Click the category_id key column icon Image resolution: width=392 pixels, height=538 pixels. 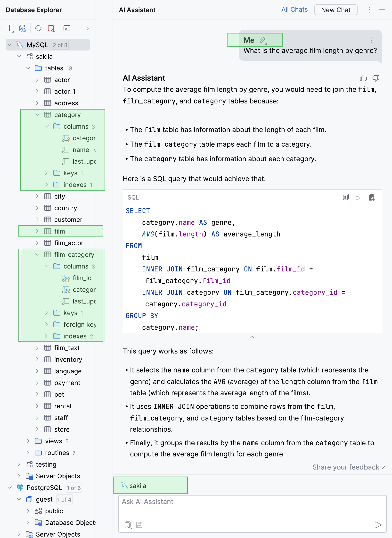(66, 138)
